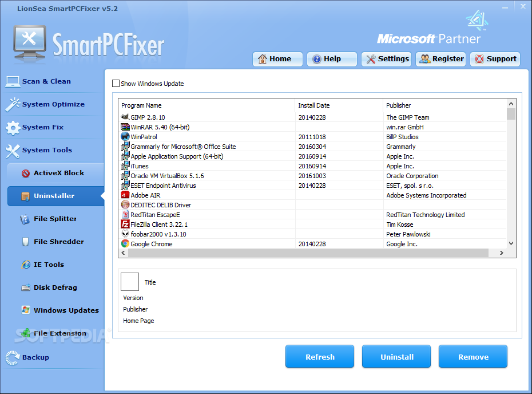
Task: Enable the Show Windows Update checkbox
Action: tap(116, 84)
